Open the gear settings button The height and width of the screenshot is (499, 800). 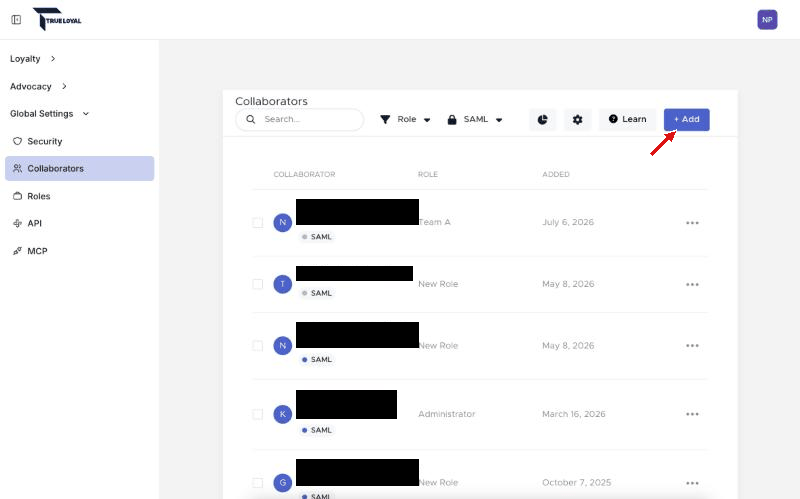[578, 119]
